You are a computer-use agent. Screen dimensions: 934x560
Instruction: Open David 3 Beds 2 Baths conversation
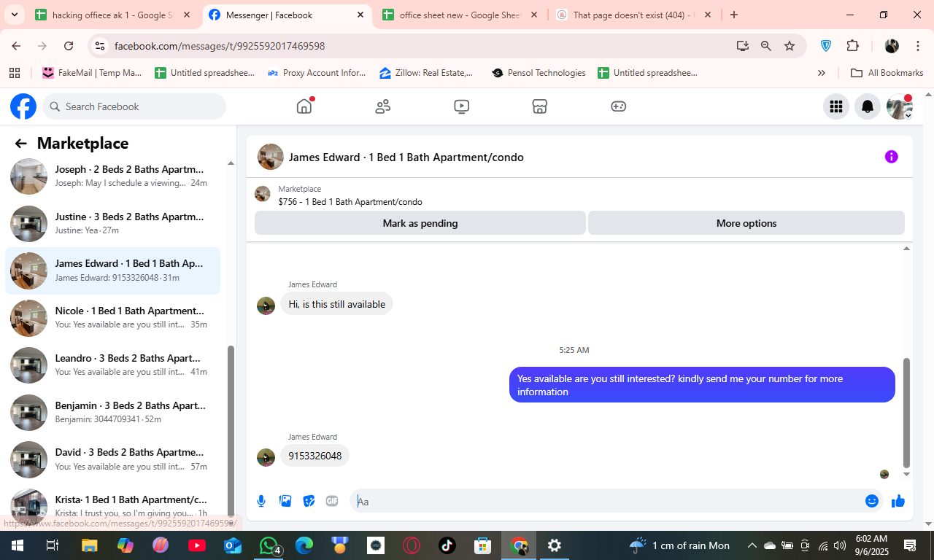click(x=113, y=459)
